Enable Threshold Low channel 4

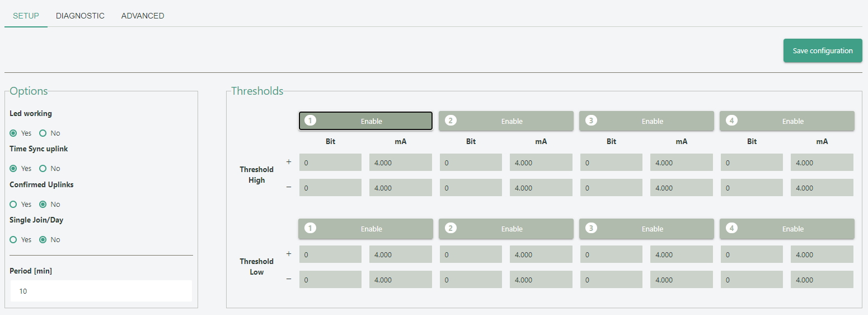787,229
